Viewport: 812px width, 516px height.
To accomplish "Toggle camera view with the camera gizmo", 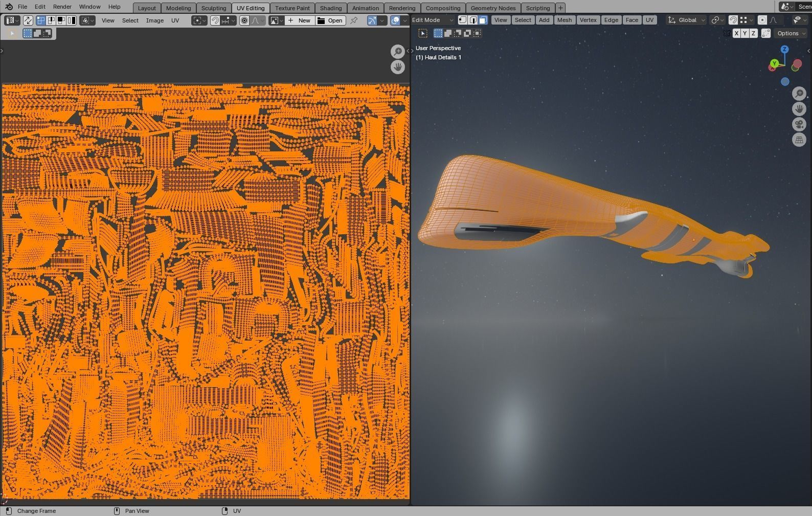I will [799, 124].
